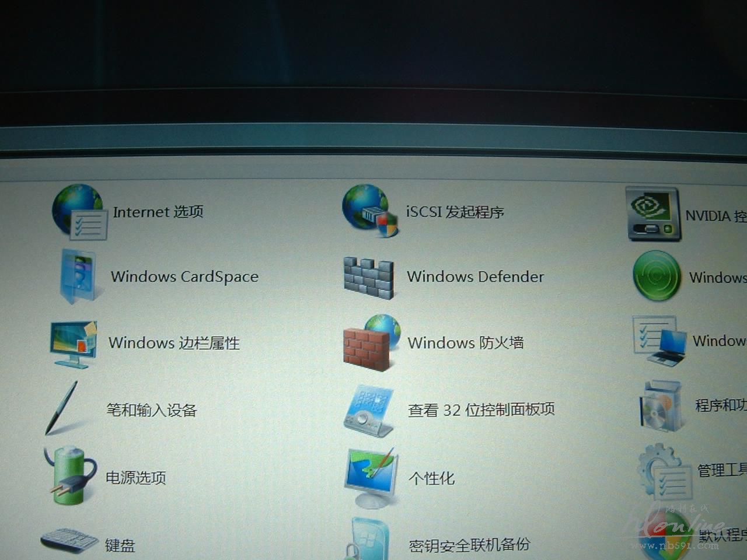Image resolution: width=747 pixels, height=560 pixels.
Task: Click the "Windows 边栏属性" text label
Action: [174, 343]
